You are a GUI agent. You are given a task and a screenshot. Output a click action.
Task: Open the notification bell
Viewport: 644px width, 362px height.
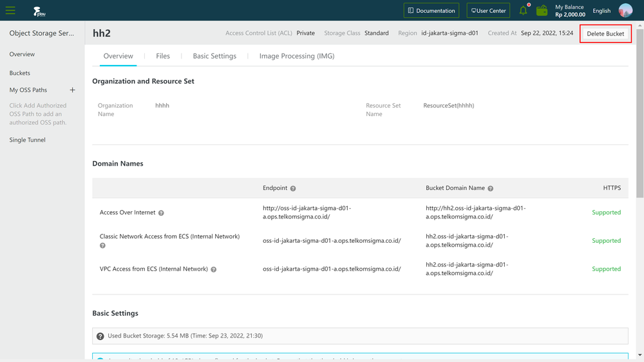coord(523,10)
